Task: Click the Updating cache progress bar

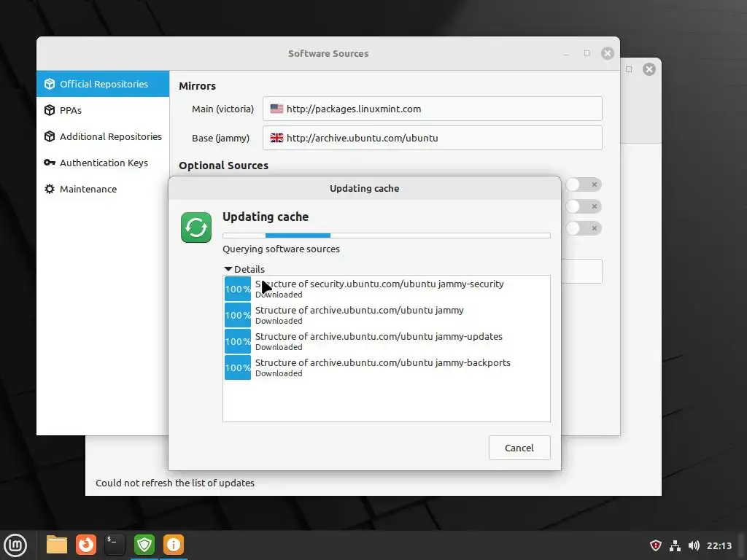Action: click(387, 236)
